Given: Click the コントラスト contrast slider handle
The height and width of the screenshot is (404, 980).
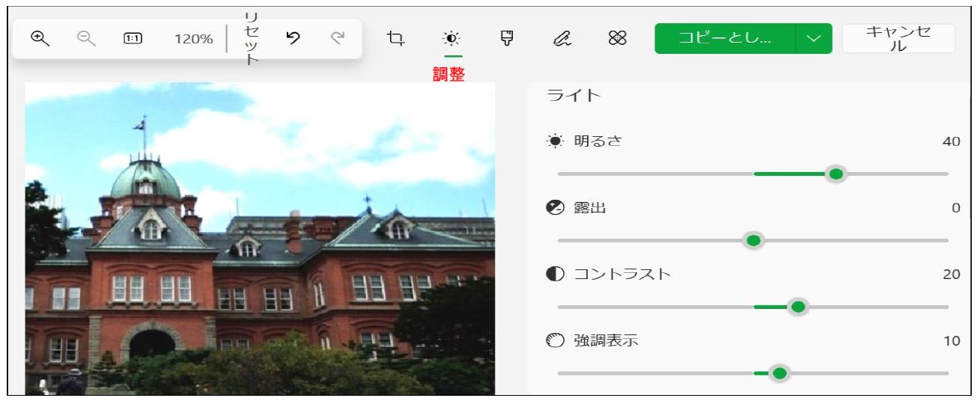Looking at the screenshot, I should coord(798,307).
